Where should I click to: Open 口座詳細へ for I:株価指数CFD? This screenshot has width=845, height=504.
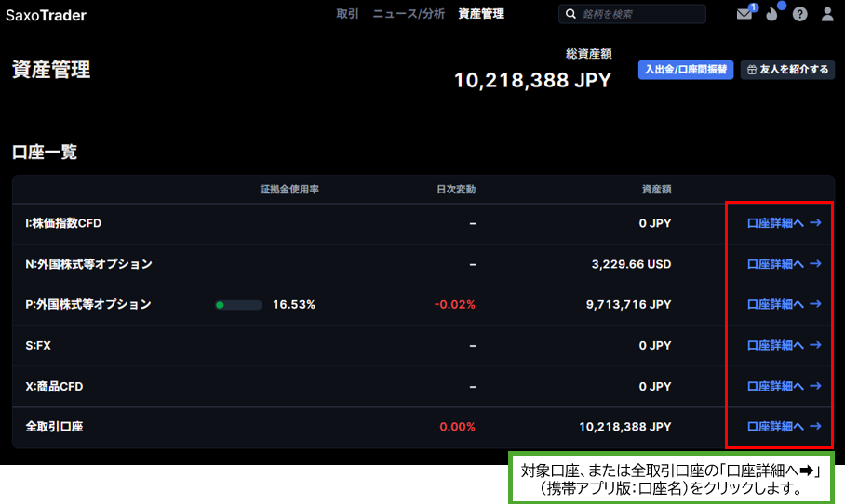tap(785, 223)
